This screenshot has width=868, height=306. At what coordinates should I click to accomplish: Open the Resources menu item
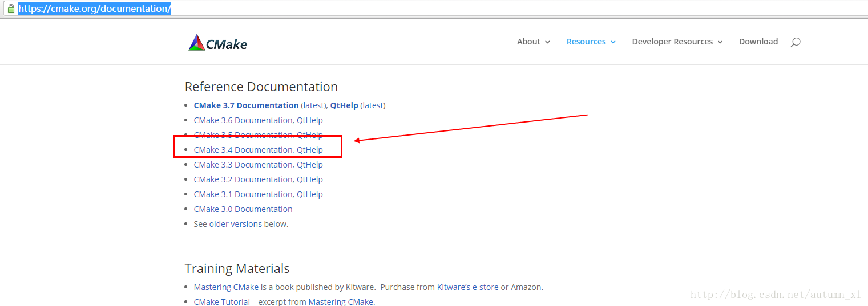coord(586,42)
